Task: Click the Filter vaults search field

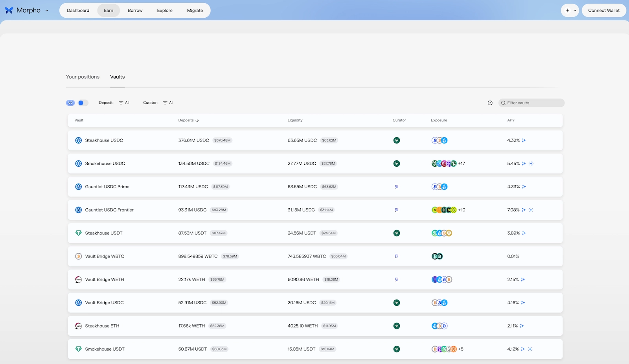Action: 531,103
